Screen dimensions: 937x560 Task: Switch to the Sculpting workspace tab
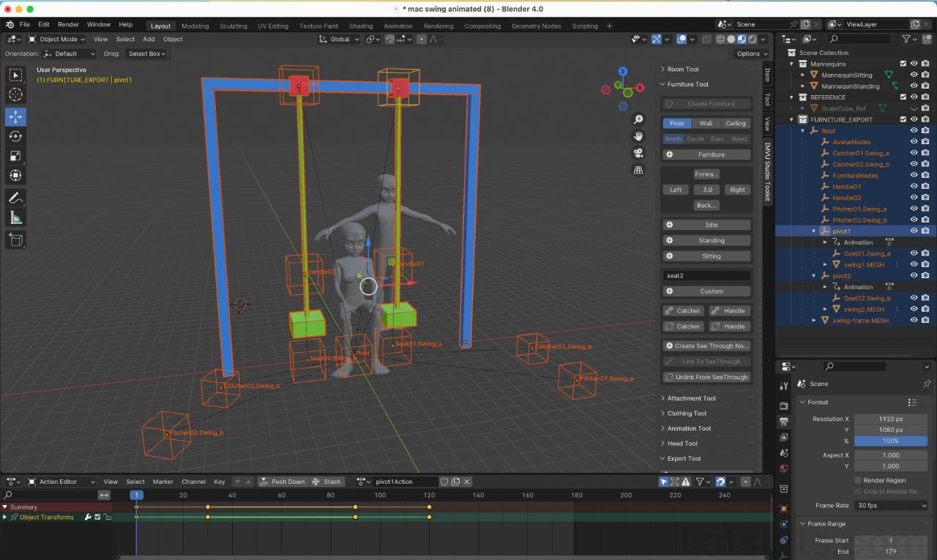(x=234, y=26)
